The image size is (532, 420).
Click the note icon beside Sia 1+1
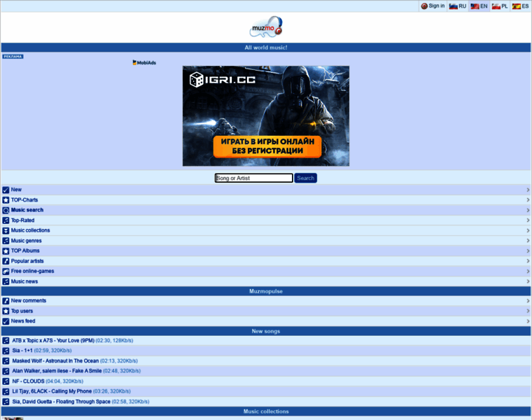click(x=6, y=351)
